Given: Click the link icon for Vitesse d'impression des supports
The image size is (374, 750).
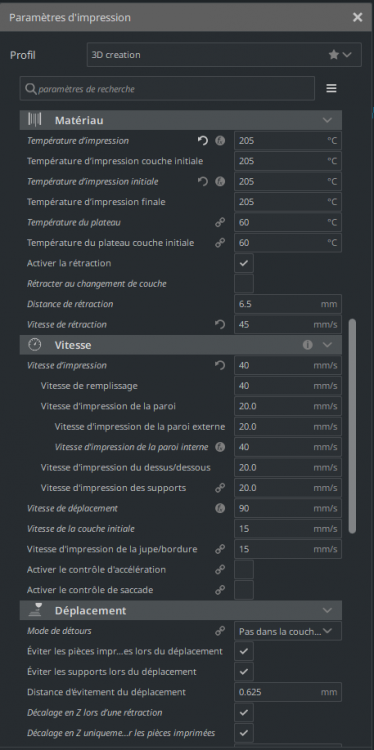Looking at the screenshot, I should tap(220, 488).
